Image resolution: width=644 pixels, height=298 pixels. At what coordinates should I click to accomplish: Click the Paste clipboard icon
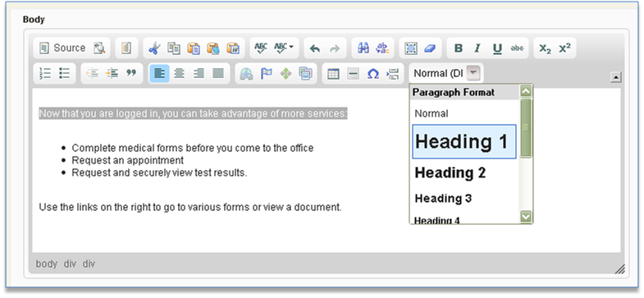194,48
